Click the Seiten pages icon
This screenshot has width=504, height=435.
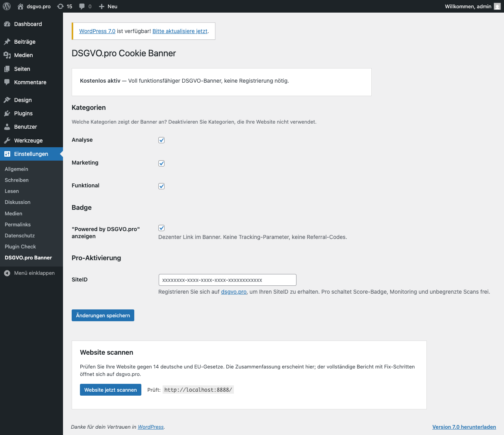click(7, 69)
